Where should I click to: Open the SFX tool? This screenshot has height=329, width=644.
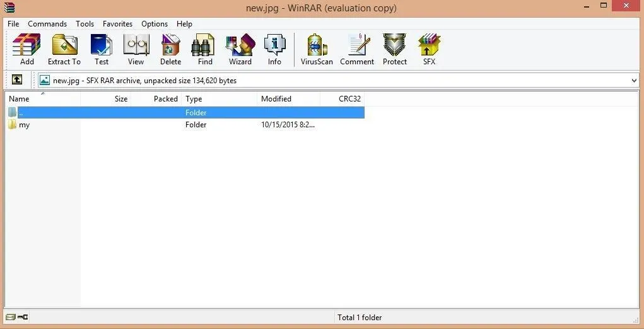pos(429,49)
